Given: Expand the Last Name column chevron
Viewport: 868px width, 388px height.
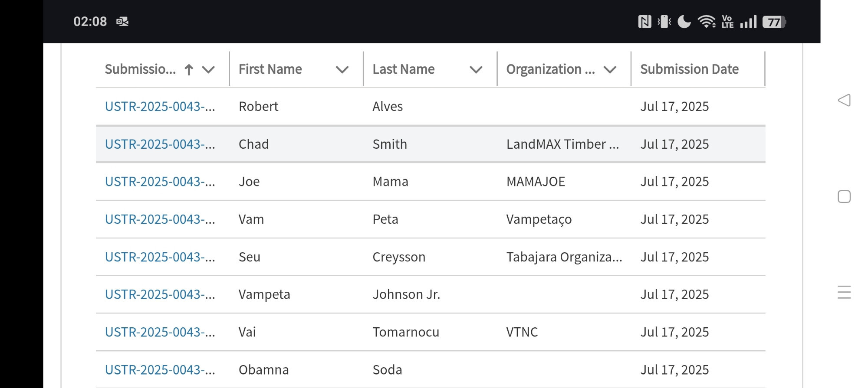Looking at the screenshot, I should [x=476, y=69].
